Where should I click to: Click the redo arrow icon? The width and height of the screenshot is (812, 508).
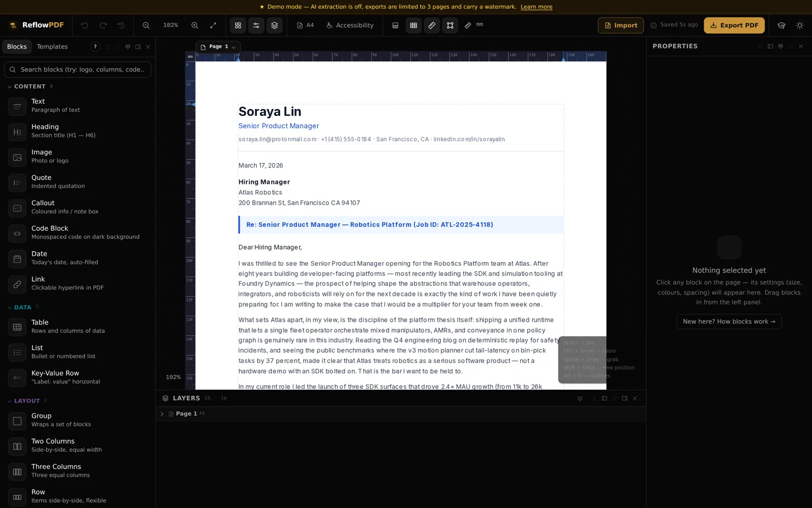103,26
